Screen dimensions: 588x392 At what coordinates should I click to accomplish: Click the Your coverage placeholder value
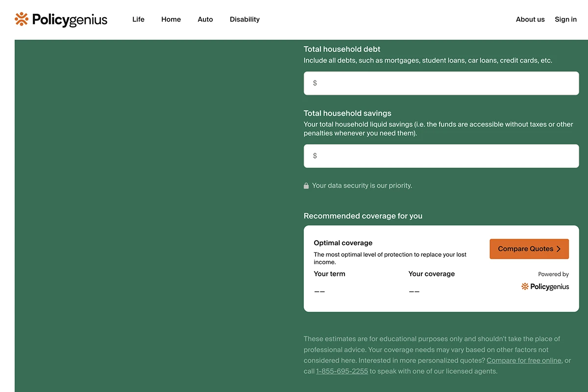(414, 292)
